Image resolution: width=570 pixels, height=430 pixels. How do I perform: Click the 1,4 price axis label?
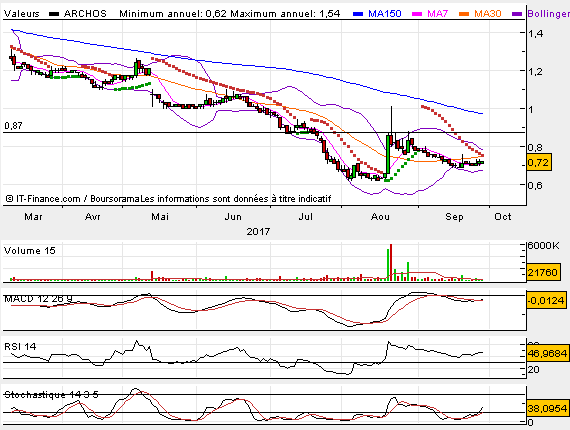[535, 34]
